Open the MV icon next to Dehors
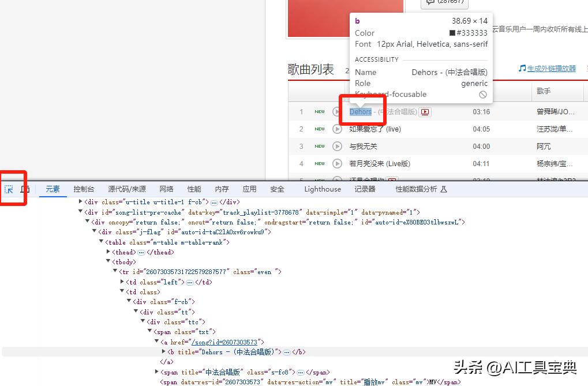This screenshot has height=386, width=588. (425, 112)
